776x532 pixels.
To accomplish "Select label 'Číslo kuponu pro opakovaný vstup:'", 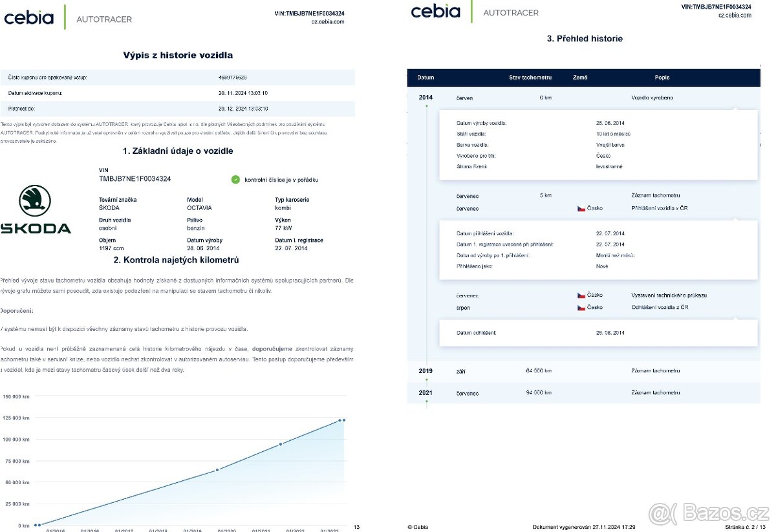I will [47, 78].
